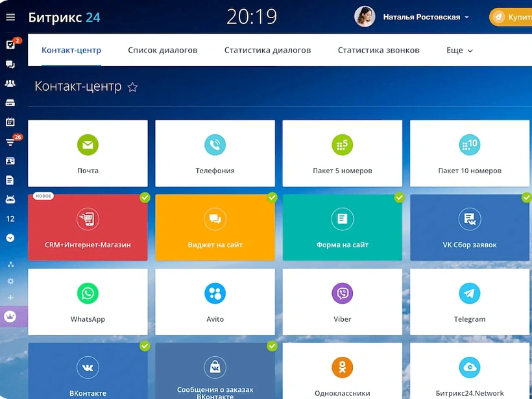Switch to the Список диалогов tab
Screen dimensions: 532x399
tap(162, 50)
